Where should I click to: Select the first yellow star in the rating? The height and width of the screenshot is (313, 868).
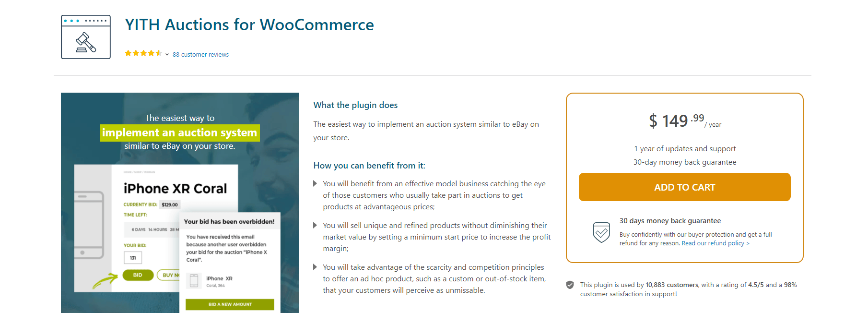(x=129, y=53)
